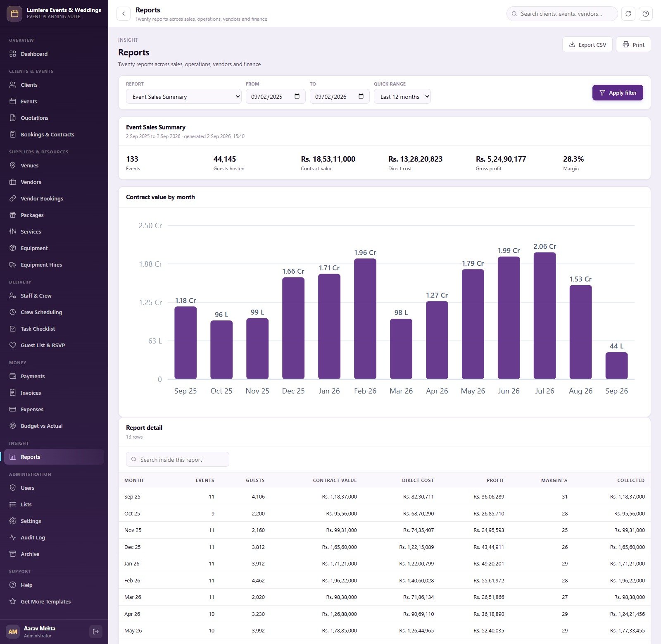Print the report

[x=633, y=45]
